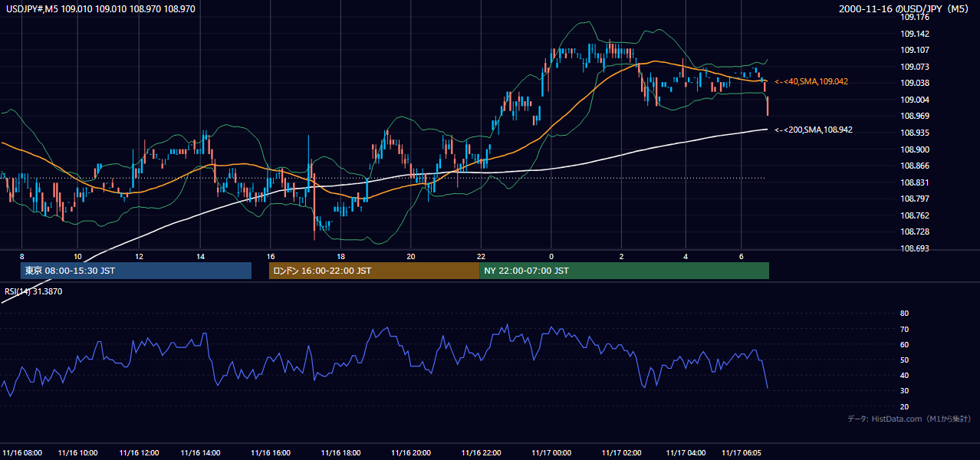The image size is (980, 460).
Task: Click hour-axis label 0 under the price chart
Action: [551, 256]
